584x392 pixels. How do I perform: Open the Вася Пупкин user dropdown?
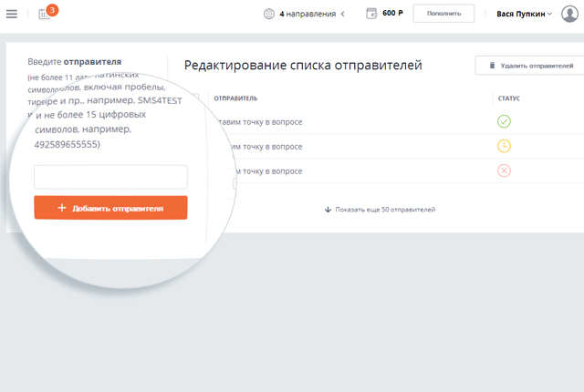tap(524, 14)
